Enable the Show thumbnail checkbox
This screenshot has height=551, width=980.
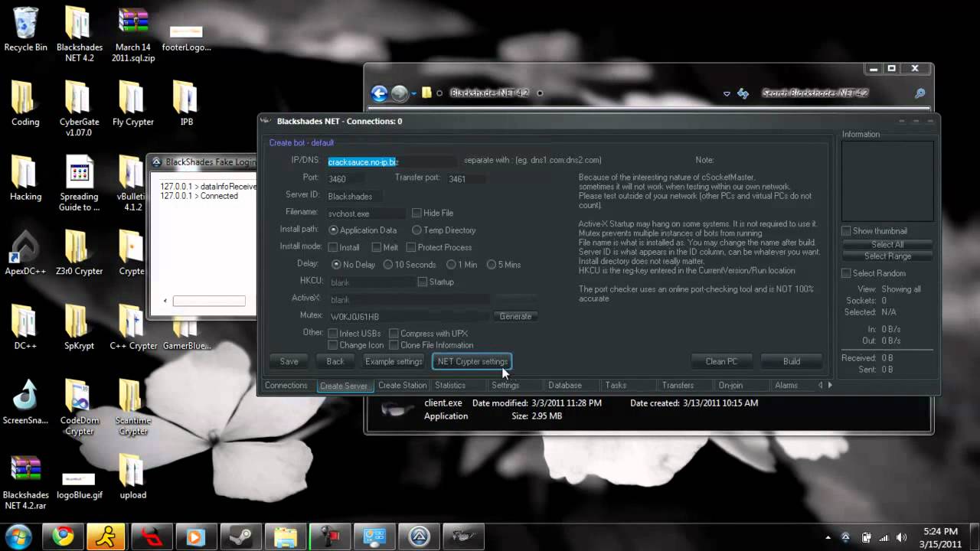[846, 231]
